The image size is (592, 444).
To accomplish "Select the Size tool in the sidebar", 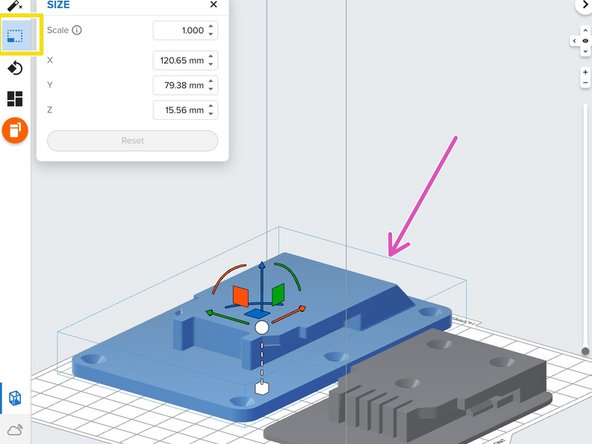I will point(15,35).
